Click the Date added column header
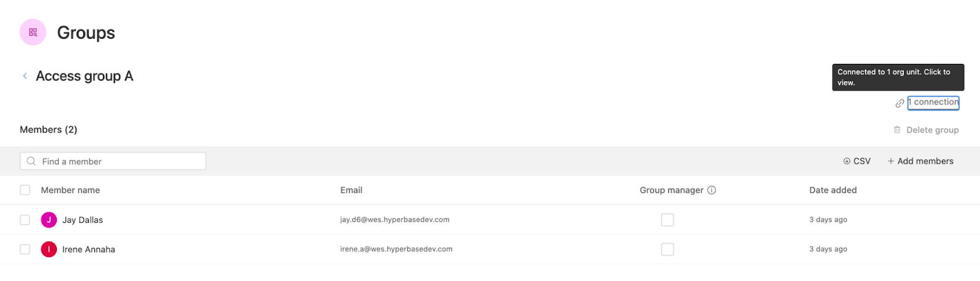This screenshot has height=281, width=980. click(833, 190)
